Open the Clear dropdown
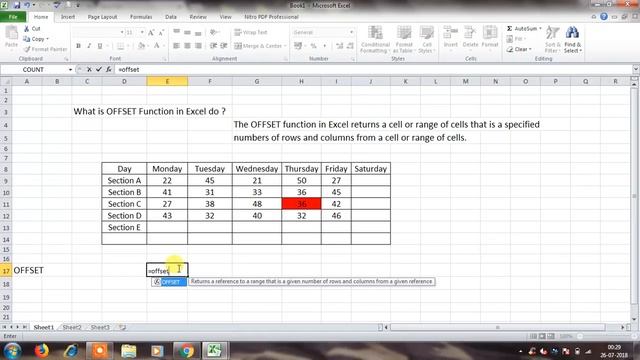Screen dimensions: 640x360 [x=519, y=49]
